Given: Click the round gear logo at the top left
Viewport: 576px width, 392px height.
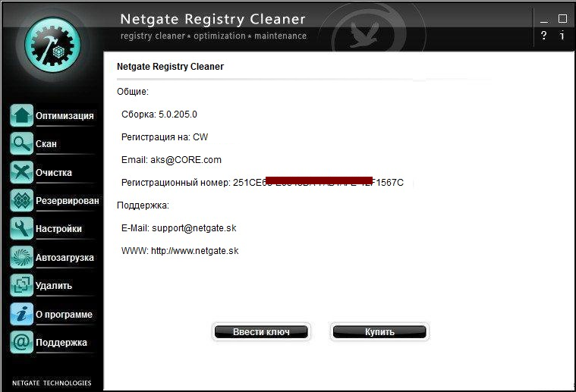Looking at the screenshot, I should [52, 46].
